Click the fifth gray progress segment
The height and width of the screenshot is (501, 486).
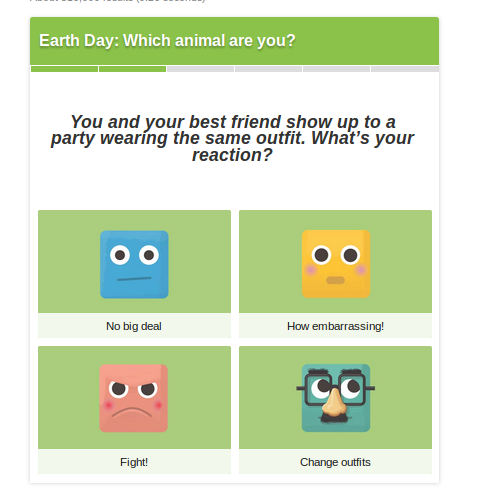[x=336, y=69]
